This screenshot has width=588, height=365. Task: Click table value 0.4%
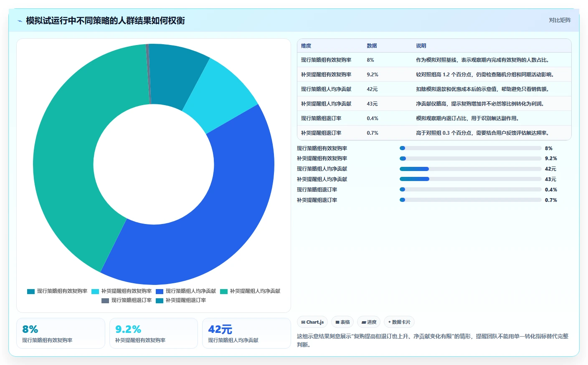(373, 118)
